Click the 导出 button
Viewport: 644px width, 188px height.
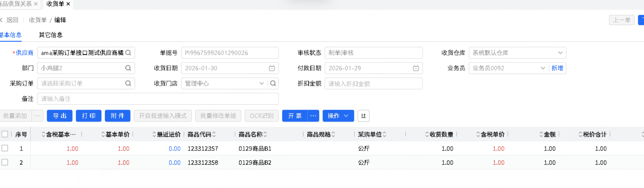pyautogui.click(x=60, y=116)
